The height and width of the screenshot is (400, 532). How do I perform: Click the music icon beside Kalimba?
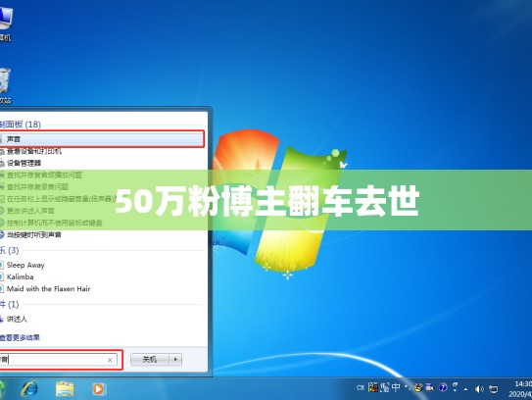(x=2, y=276)
